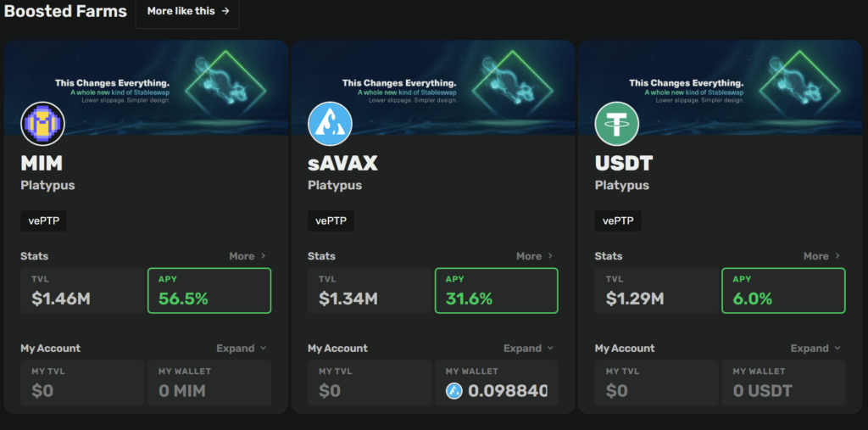Expand My Account in MIM card
Screen dimensions: 868x430
click(242, 349)
